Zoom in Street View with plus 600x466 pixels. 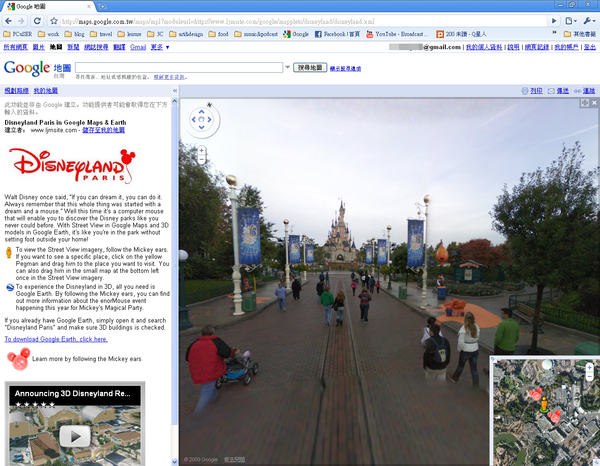201,150
